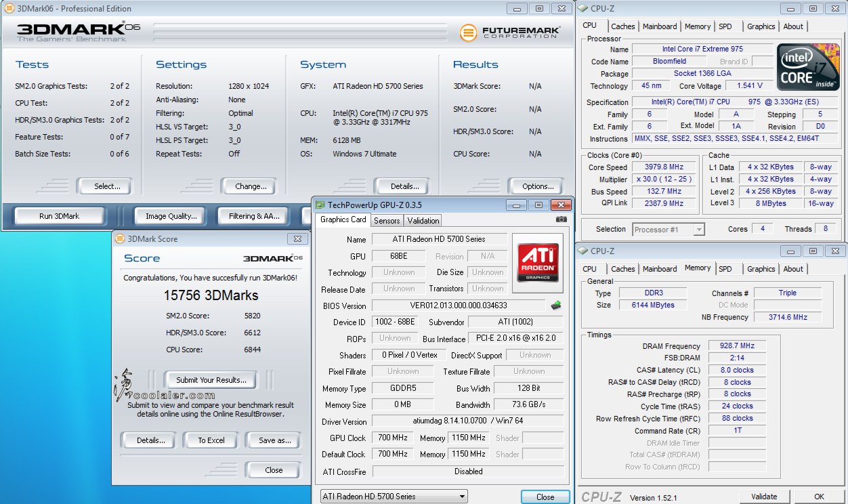Viewport: 848px width, 504px height.
Task: Click the title icon of the CPU-Z processor window
Action: 582,9
